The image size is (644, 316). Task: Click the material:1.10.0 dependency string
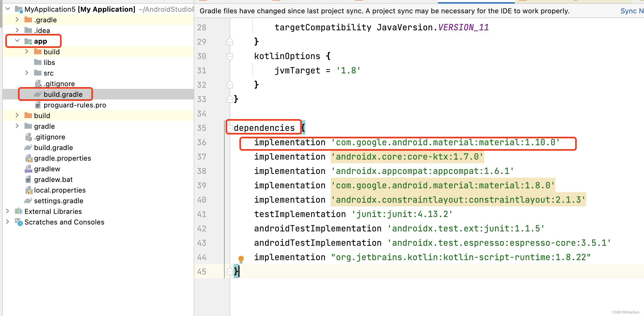[445, 142]
